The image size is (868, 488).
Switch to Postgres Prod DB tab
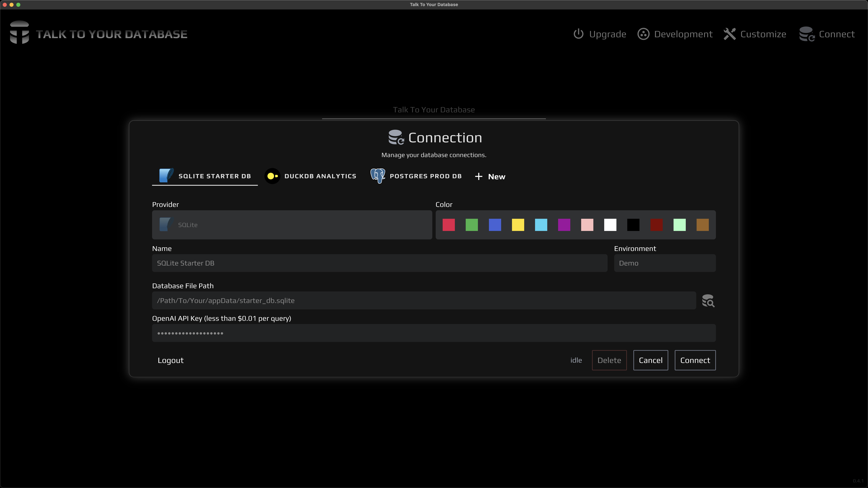(x=416, y=176)
